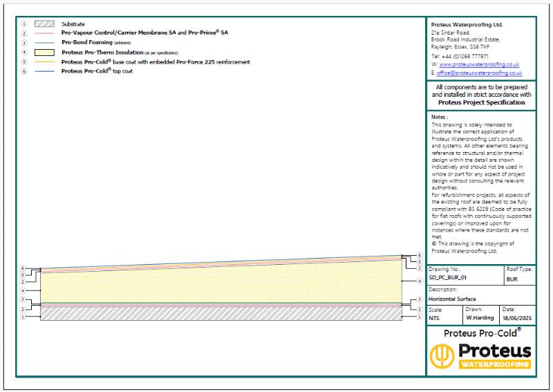Open the www.proteuswaterproofing.co.uk website link
The image size is (553, 392).
click(479, 64)
